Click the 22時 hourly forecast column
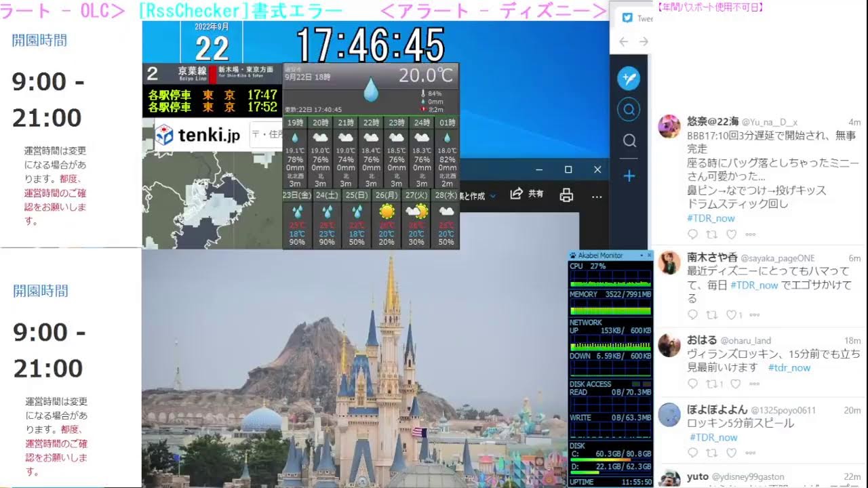The image size is (868, 488). pos(371,152)
